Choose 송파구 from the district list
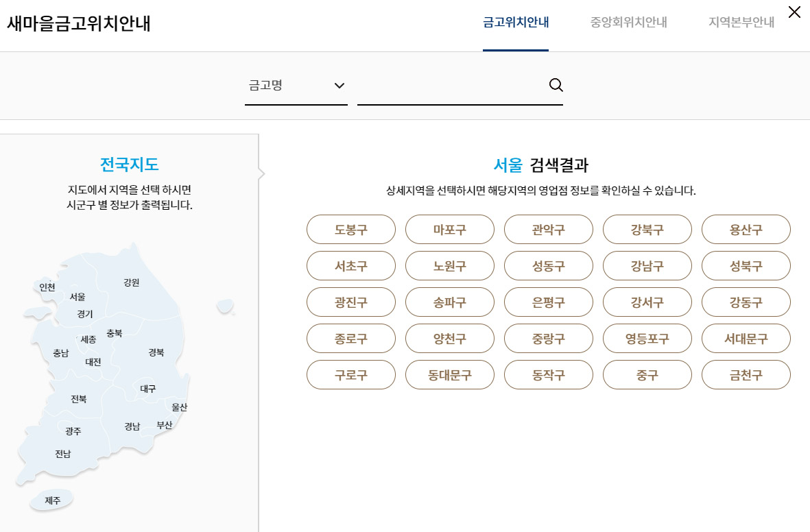The width and height of the screenshot is (810, 532). 449,302
